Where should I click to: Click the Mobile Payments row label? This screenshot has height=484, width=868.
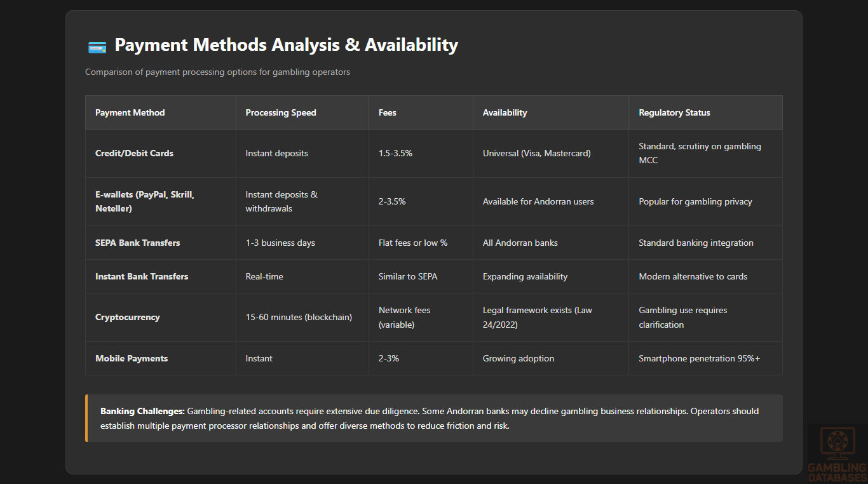132,358
